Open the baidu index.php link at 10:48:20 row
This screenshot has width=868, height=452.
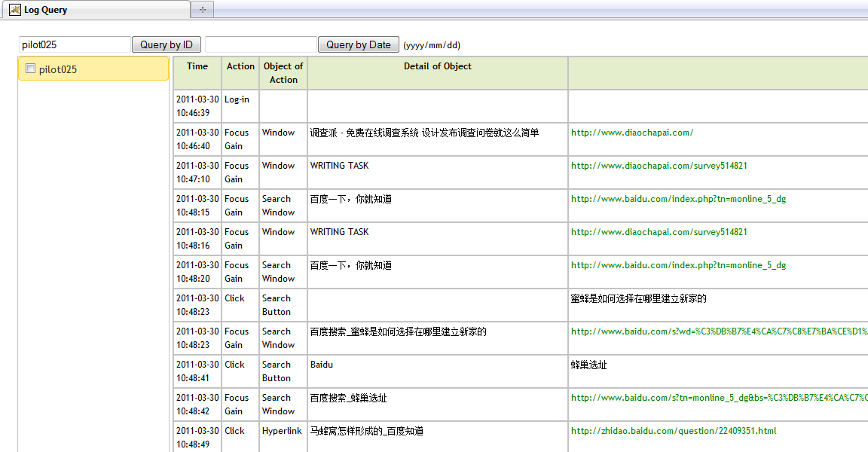[x=678, y=266]
